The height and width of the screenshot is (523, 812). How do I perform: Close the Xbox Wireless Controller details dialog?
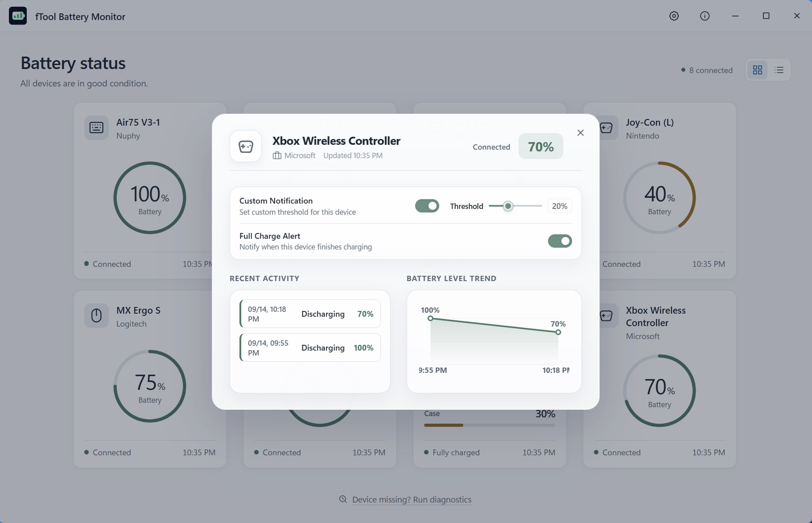(x=580, y=133)
